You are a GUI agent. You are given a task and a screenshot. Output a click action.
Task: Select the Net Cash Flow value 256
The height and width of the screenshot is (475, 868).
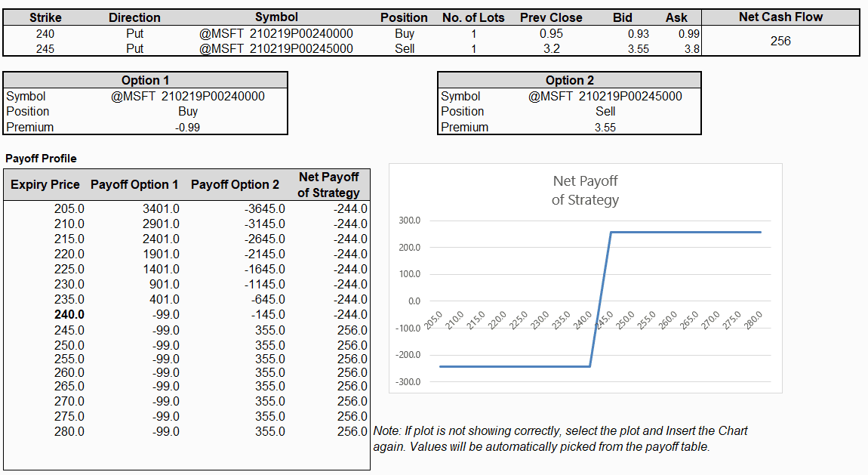780,41
